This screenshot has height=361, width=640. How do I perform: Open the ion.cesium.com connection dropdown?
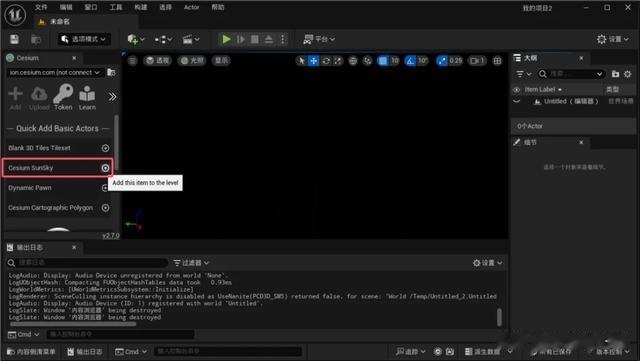pos(54,72)
